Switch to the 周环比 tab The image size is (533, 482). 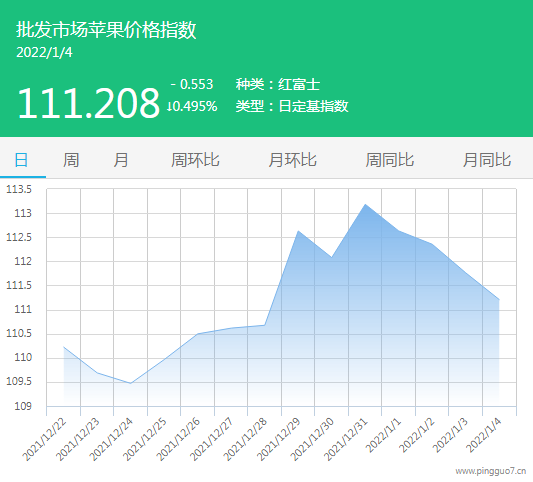click(195, 160)
